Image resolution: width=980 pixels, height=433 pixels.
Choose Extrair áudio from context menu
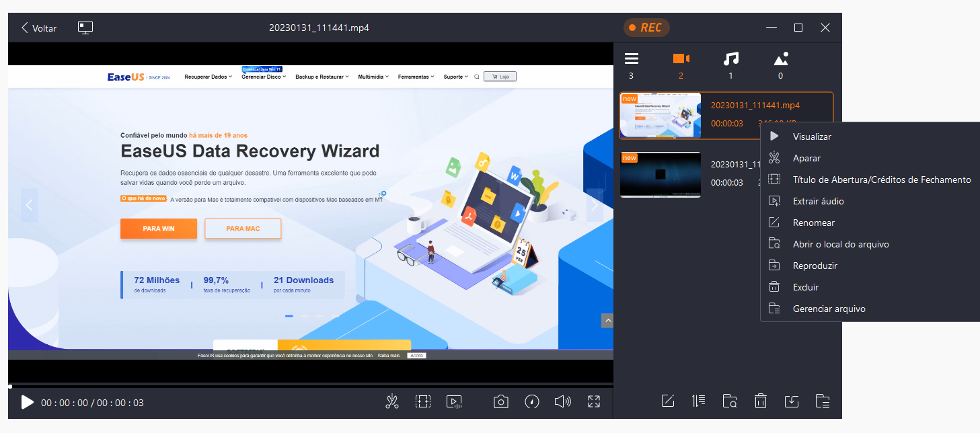[x=818, y=201]
